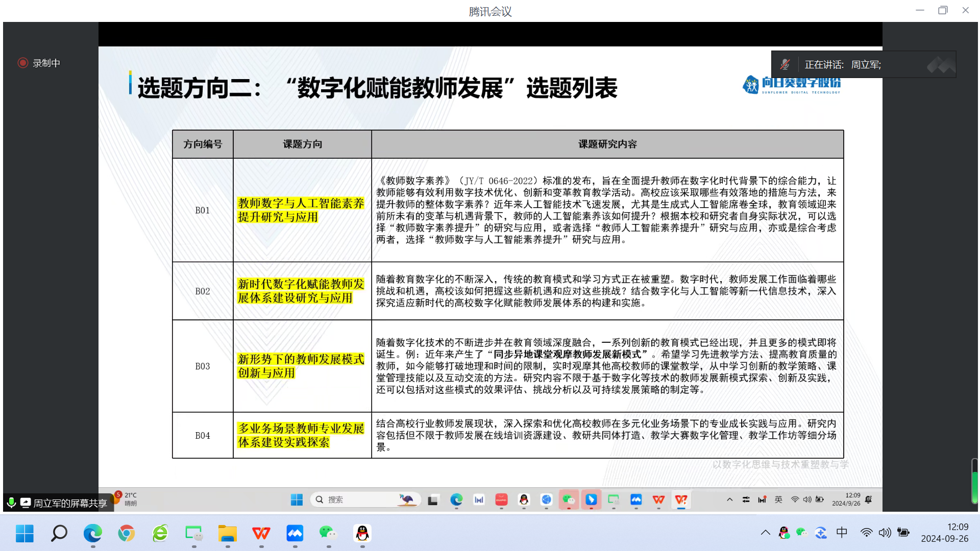Switch to Tencent Meeting blue icon on the bottom taskbar

click(295, 534)
